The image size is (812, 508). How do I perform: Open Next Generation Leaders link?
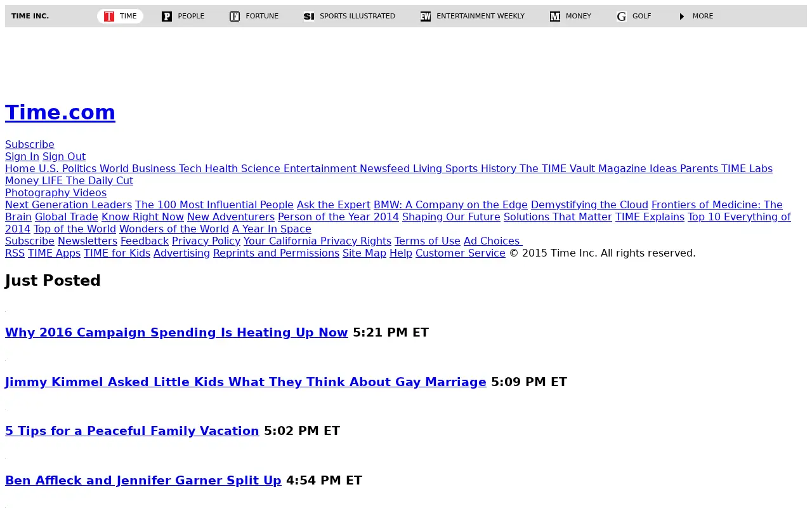(69, 205)
